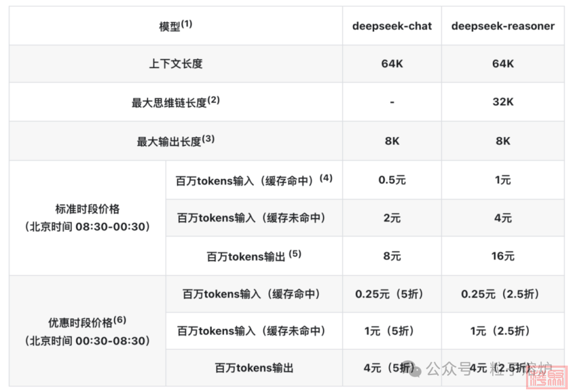Click '（北京时间 08:30-00:30）' time range text

87,227
